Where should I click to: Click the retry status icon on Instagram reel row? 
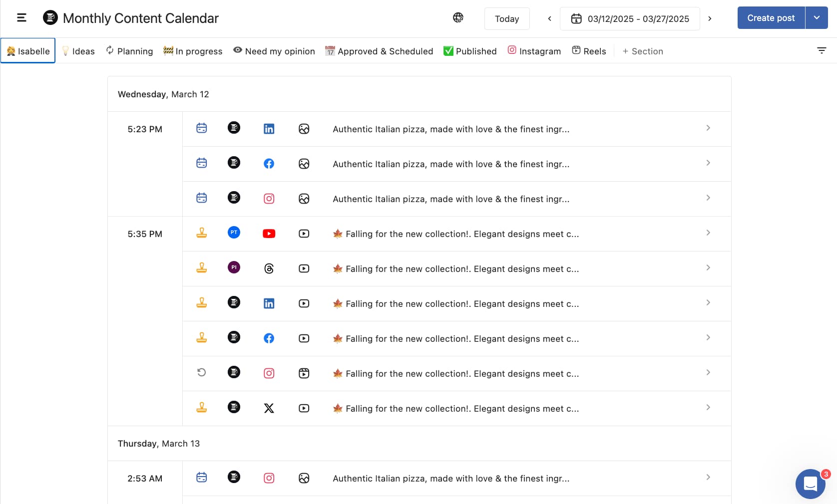pos(201,372)
